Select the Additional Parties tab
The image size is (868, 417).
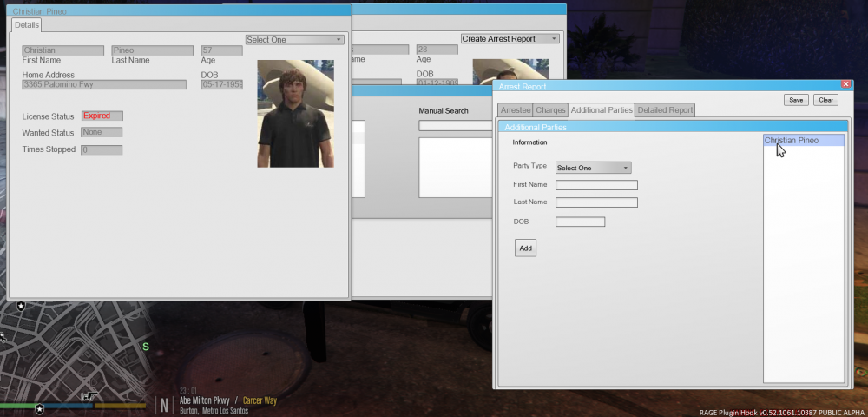[x=602, y=110]
